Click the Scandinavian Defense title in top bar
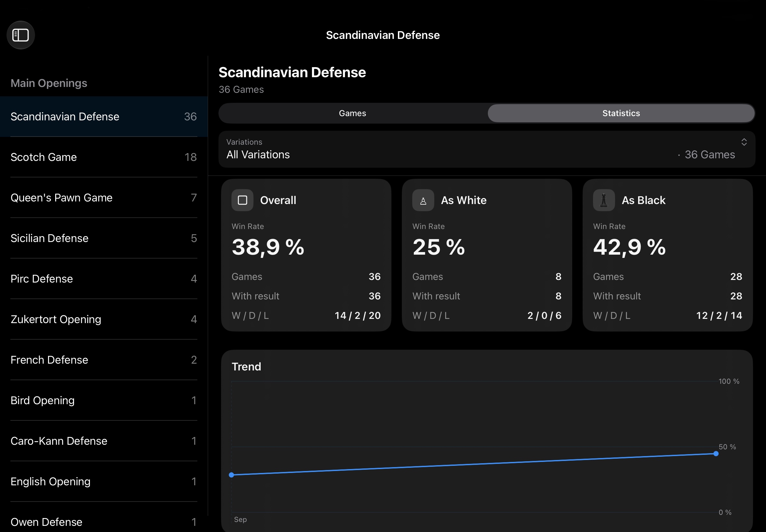 [383, 35]
